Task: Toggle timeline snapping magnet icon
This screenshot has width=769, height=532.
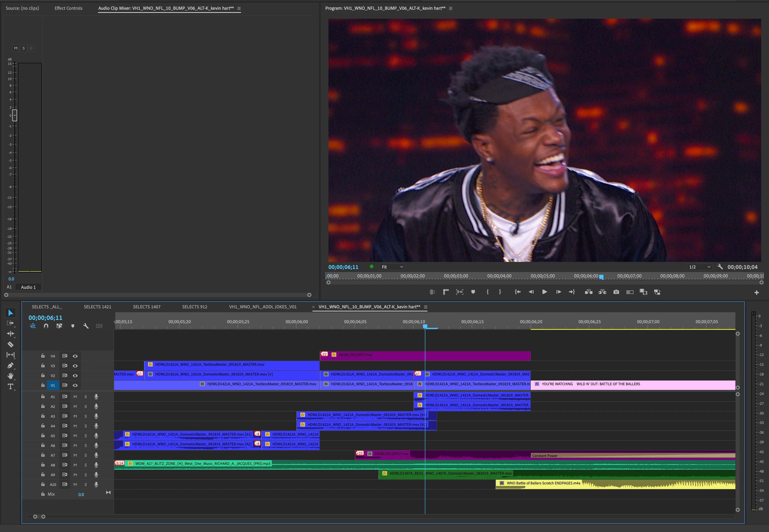Action: coord(46,326)
